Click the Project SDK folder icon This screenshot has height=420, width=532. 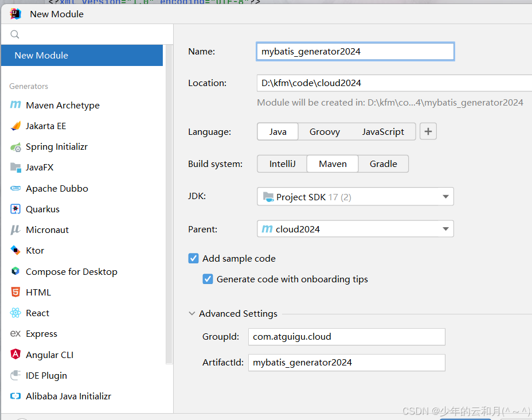point(268,197)
